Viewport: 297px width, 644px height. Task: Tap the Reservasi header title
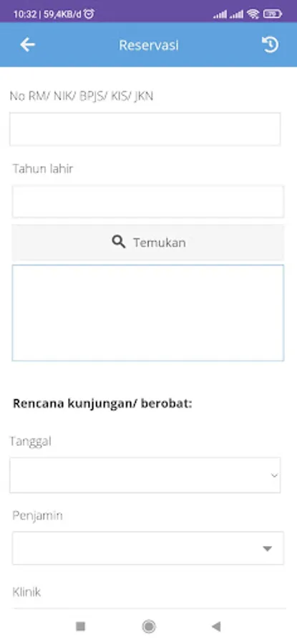point(149,45)
